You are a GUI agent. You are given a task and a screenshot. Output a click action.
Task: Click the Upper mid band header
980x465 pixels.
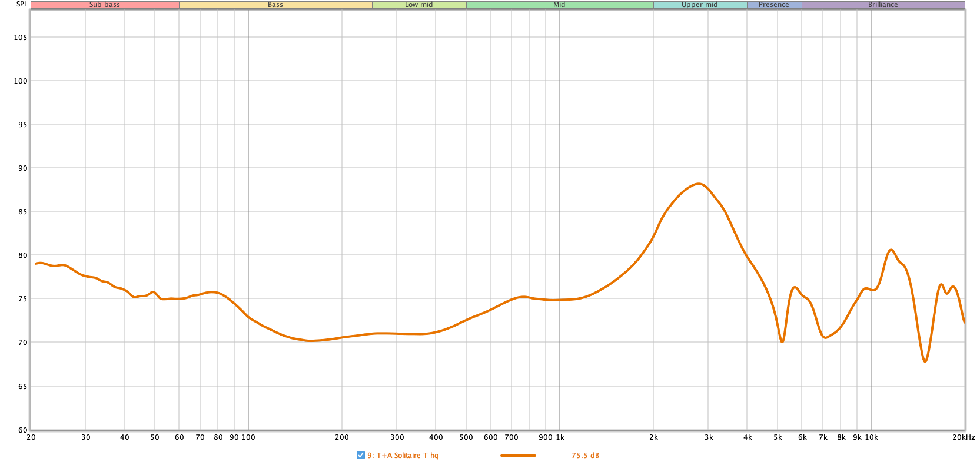pyautogui.click(x=699, y=5)
